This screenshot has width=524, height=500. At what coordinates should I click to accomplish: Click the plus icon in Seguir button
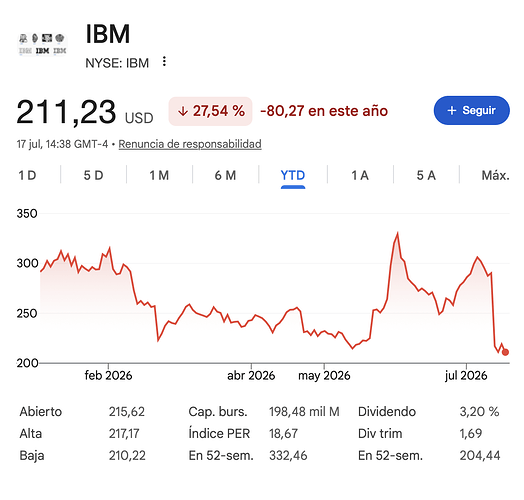point(451,111)
